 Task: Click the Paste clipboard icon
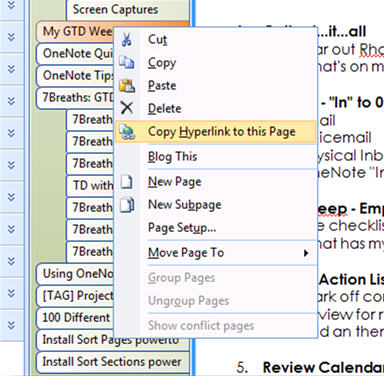[127, 85]
